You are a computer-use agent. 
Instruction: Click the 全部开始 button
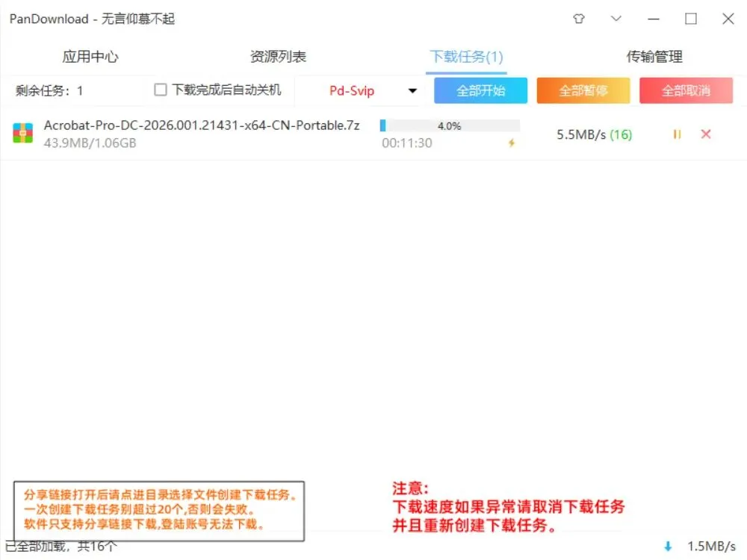point(480,90)
